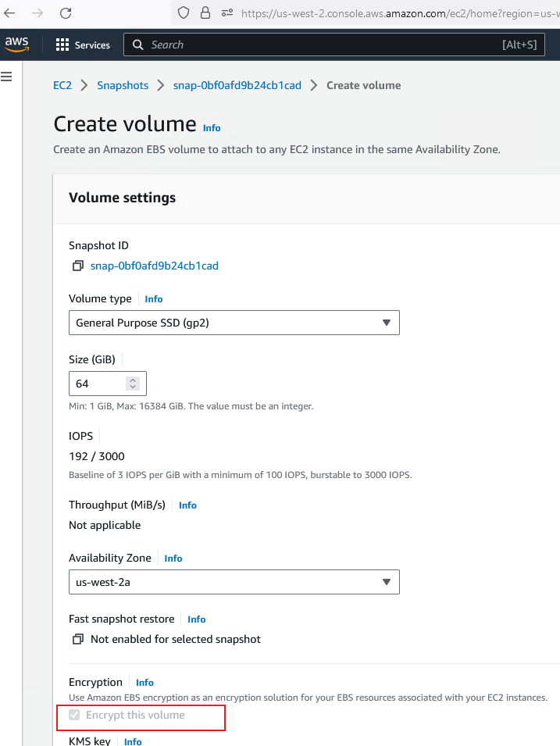
Task: Click the address bar padlock icon
Action: [x=205, y=12]
